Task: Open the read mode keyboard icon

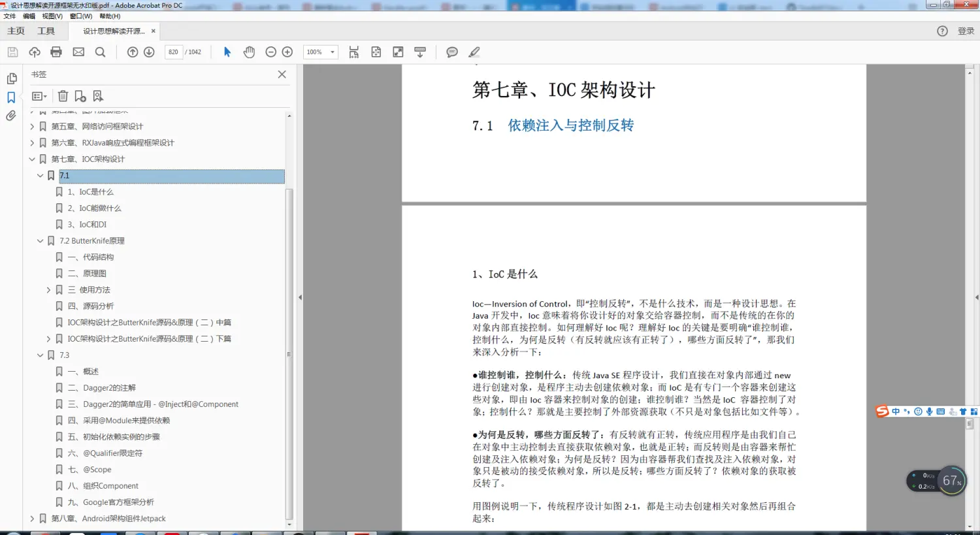Action: coord(420,52)
